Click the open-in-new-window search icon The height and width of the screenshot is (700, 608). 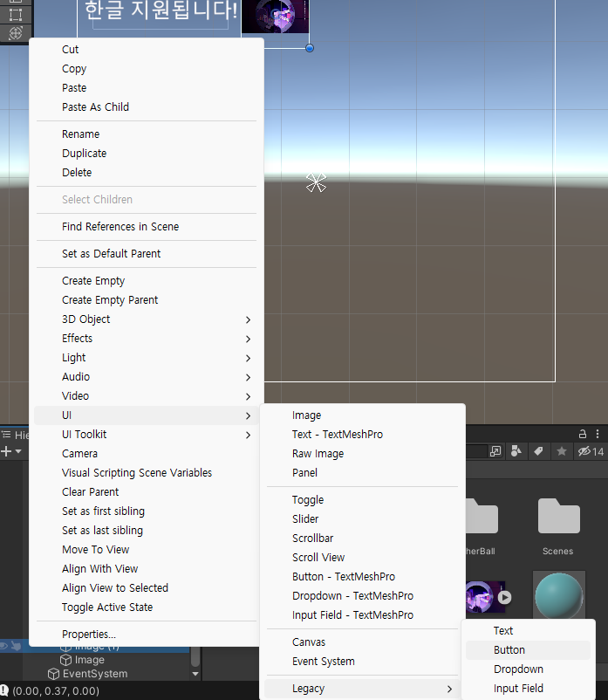click(x=495, y=451)
